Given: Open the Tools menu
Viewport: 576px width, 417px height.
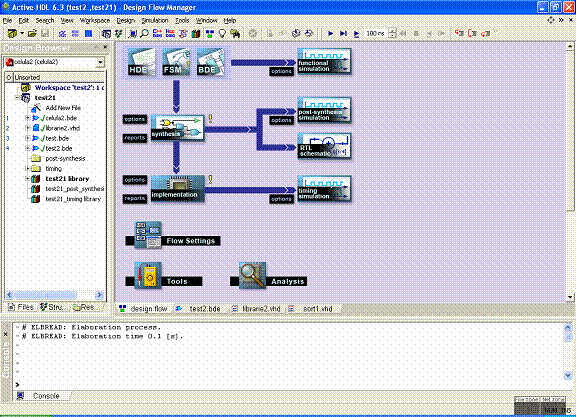Looking at the screenshot, I should [182, 21].
